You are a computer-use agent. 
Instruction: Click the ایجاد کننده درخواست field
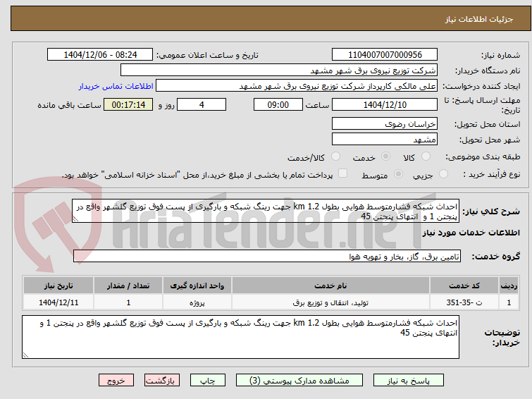(x=297, y=86)
